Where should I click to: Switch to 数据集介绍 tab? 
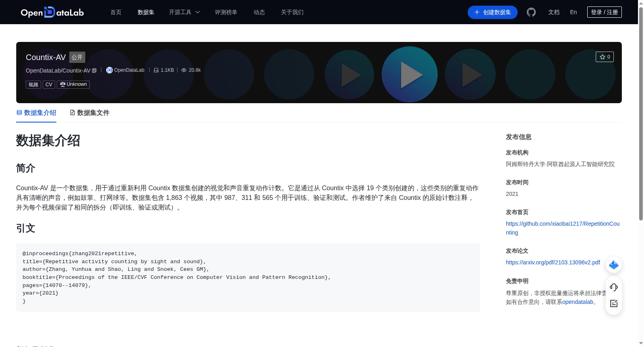pyautogui.click(x=36, y=113)
